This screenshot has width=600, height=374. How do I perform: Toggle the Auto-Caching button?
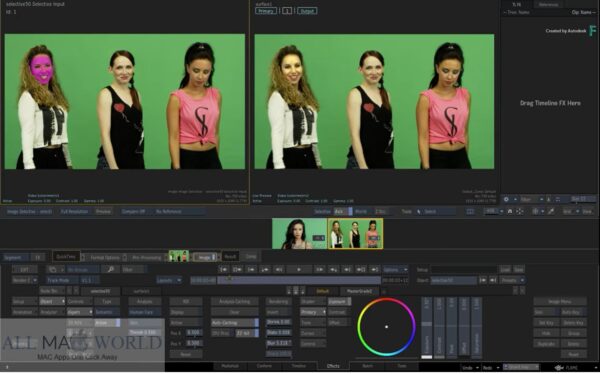235,323
